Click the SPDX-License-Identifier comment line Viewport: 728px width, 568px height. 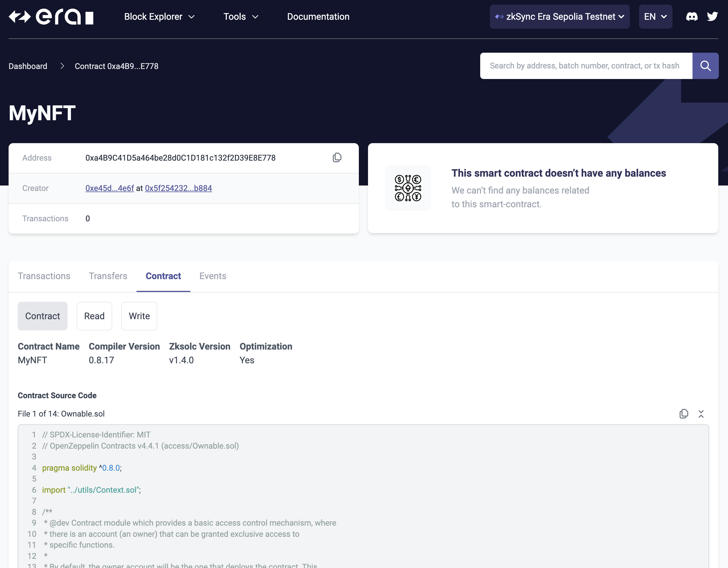pyautogui.click(x=96, y=435)
